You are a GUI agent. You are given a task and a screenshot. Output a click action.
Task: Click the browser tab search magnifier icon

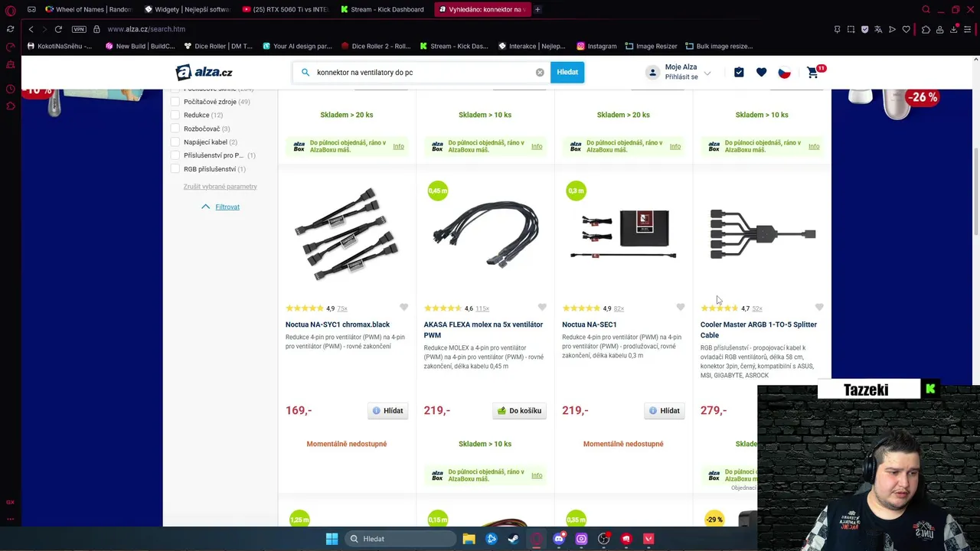click(926, 9)
